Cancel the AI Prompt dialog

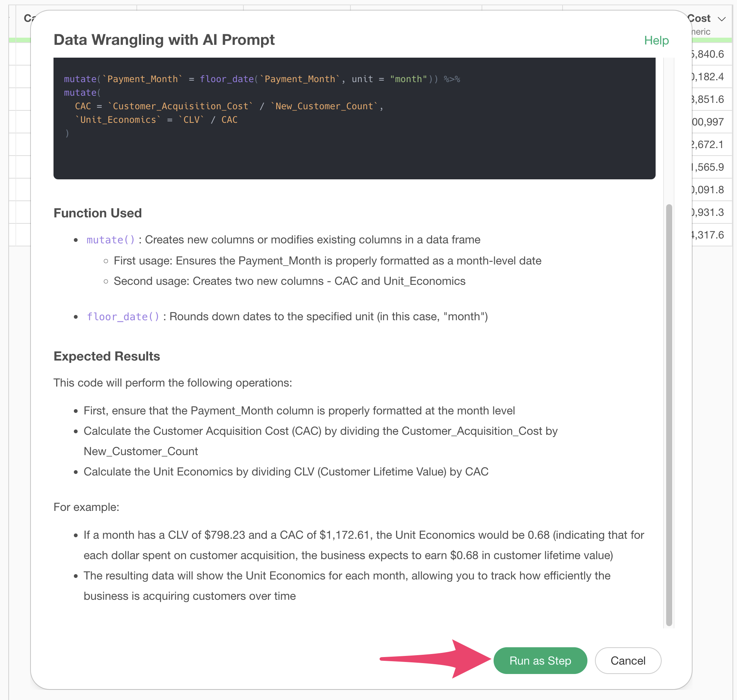(x=628, y=660)
